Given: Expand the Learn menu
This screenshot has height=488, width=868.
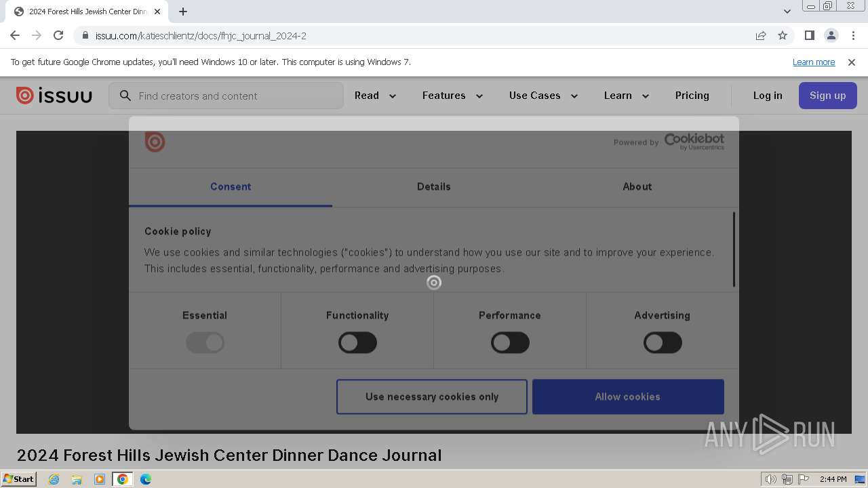Looking at the screenshot, I should 627,96.
